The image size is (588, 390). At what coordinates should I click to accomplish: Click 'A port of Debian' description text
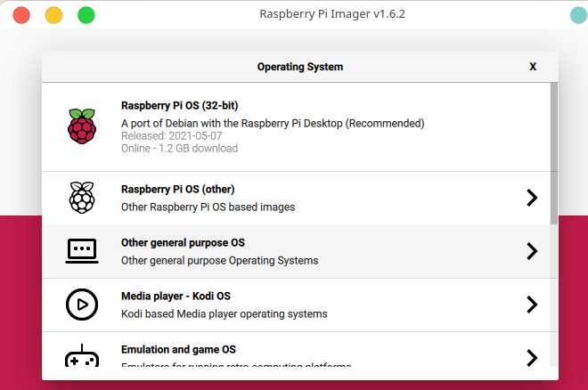[x=273, y=123]
